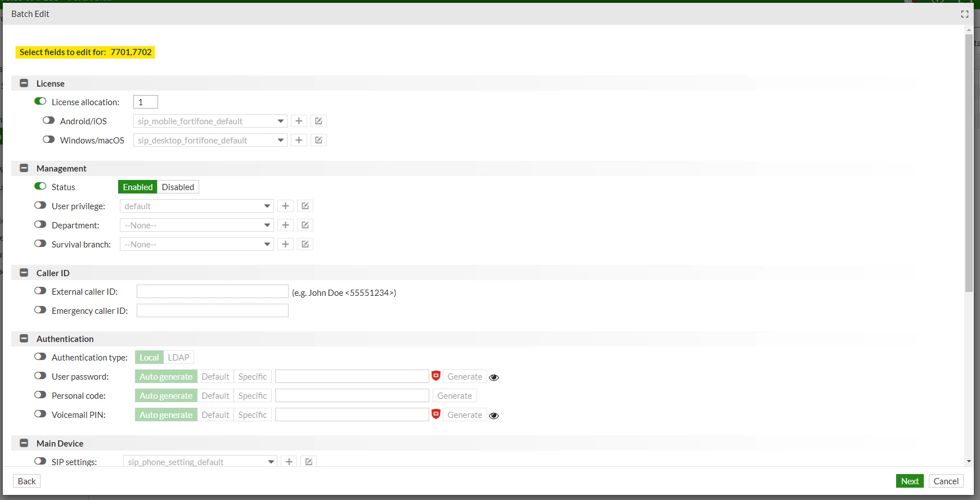Maximize the Batch Edit dialog
Image resolution: width=980 pixels, height=500 pixels.
coord(965,14)
